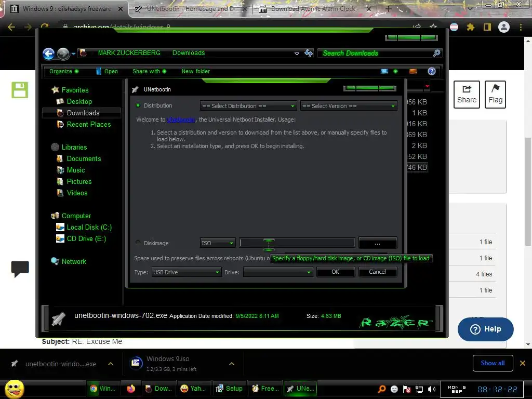Click the volume speaker tray icon

[x=432, y=389]
